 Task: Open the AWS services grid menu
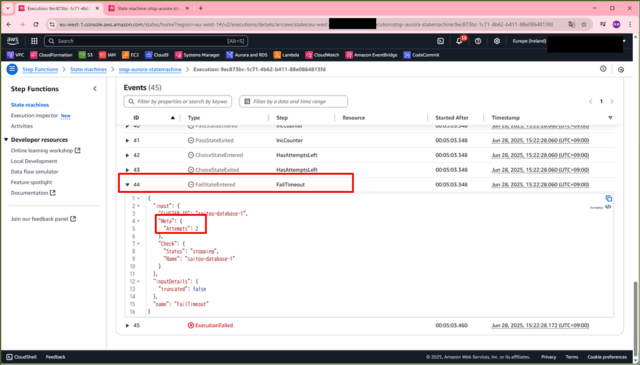(x=34, y=41)
